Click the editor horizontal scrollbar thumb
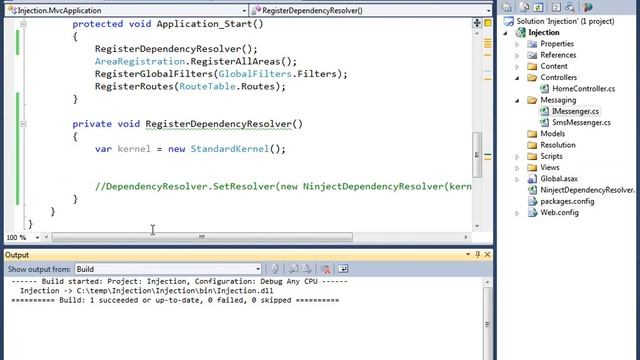The height and width of the screenshot is (360, 640). tap(202, 237)
